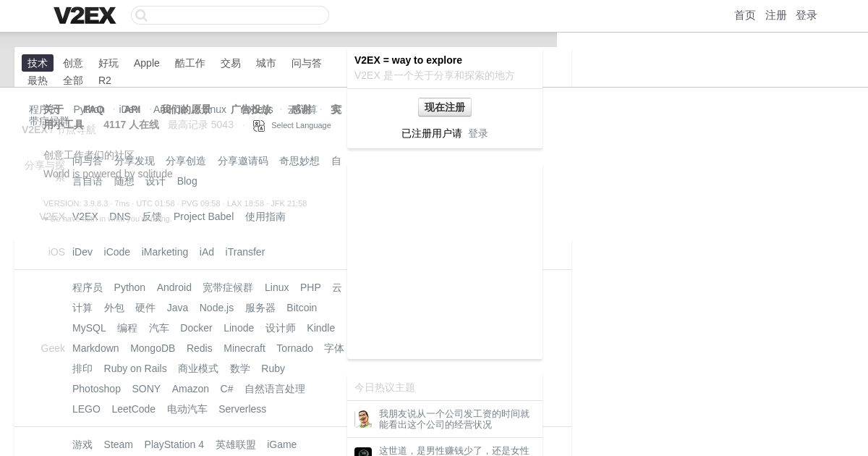This screenshot has width=868, height=456.
Task: Open Docker node link
Action: (x=196, y=328)
